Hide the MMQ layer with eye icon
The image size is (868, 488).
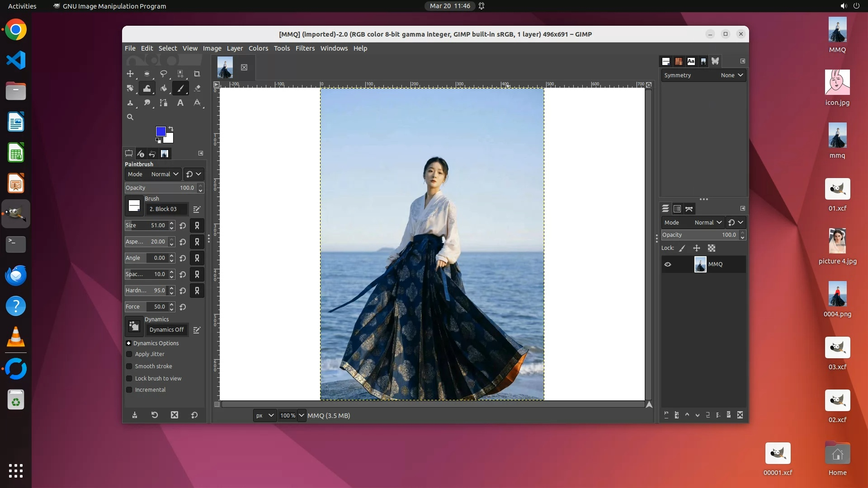pos(668,264)
